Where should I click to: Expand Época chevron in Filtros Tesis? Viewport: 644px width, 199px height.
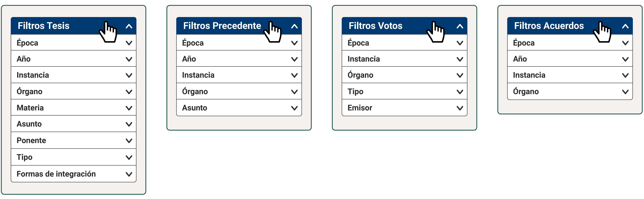129,43
